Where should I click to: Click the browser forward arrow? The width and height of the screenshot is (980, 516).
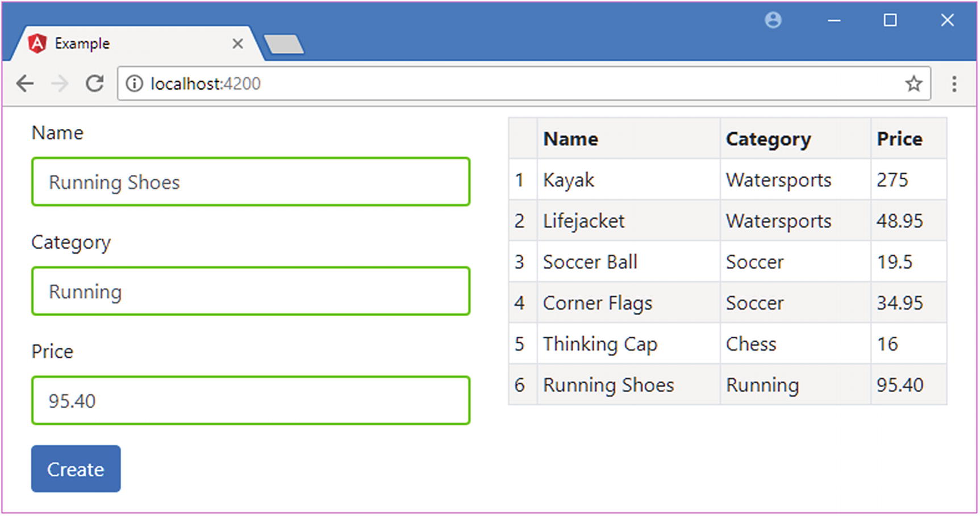[x=59, y=84]
